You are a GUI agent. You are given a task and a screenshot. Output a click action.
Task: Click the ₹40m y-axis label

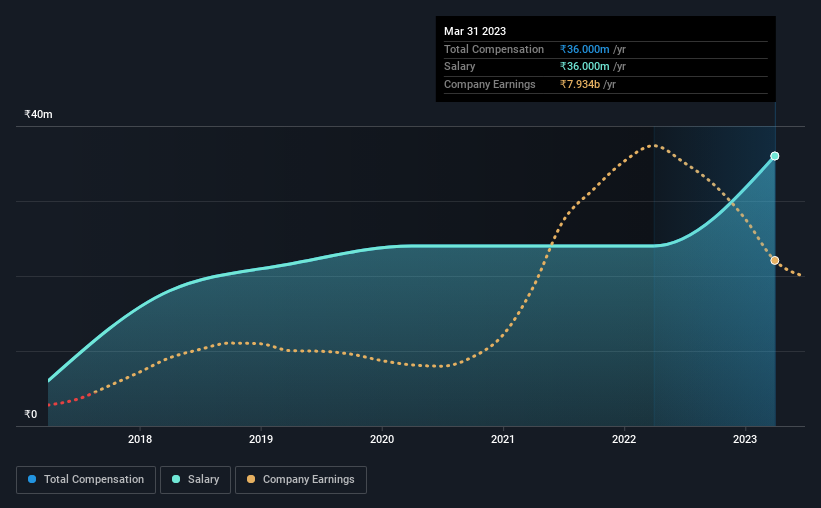(x=38, y=114)
